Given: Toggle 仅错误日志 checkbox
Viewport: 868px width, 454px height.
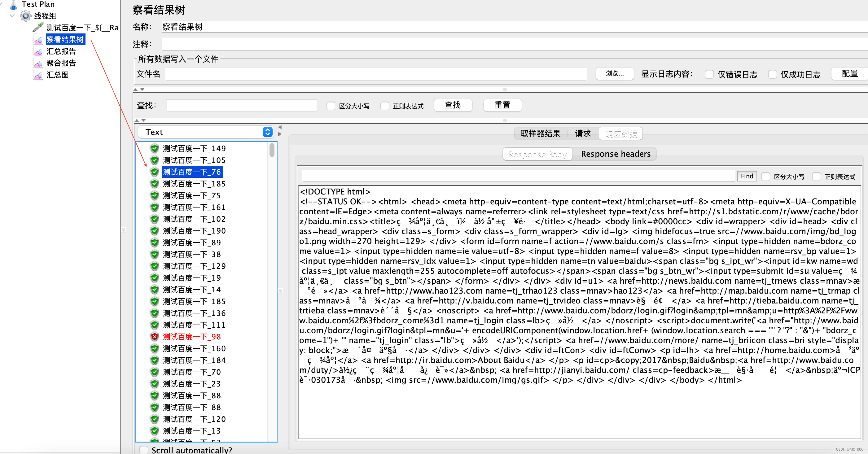Looking at the screenshot, I should point(708,74).
